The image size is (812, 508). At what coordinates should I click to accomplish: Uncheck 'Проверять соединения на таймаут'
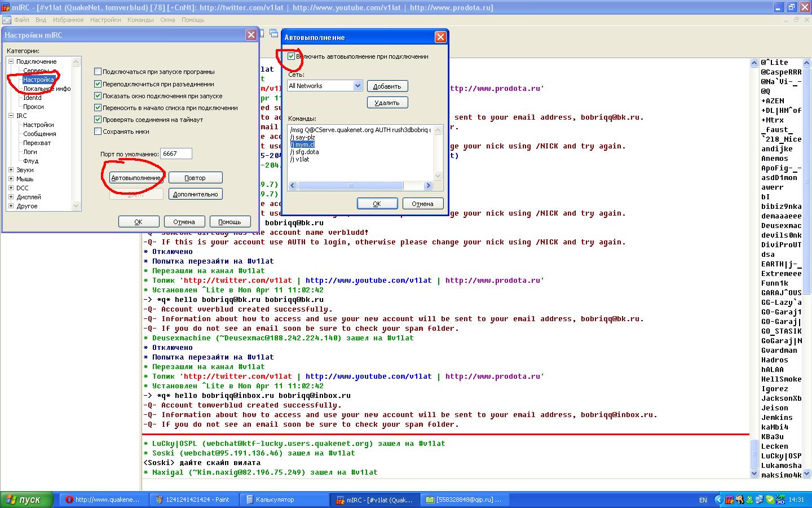click(98, 120)
